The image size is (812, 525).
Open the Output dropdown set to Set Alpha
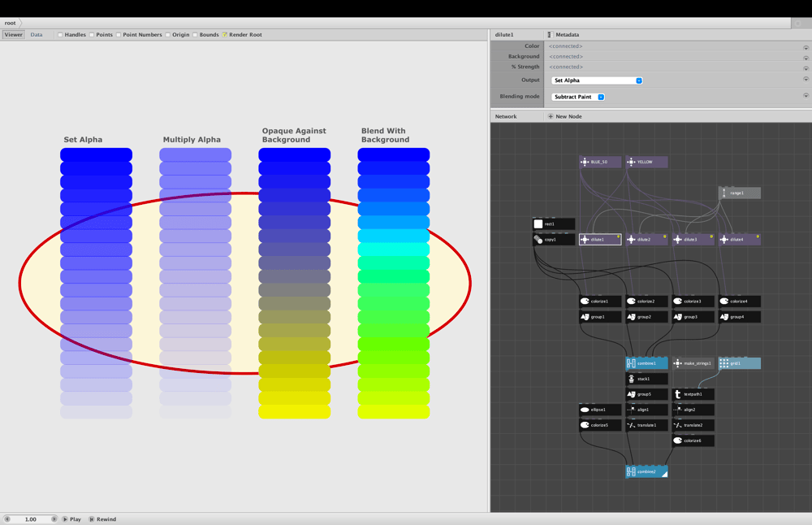[x=597, y=80]
